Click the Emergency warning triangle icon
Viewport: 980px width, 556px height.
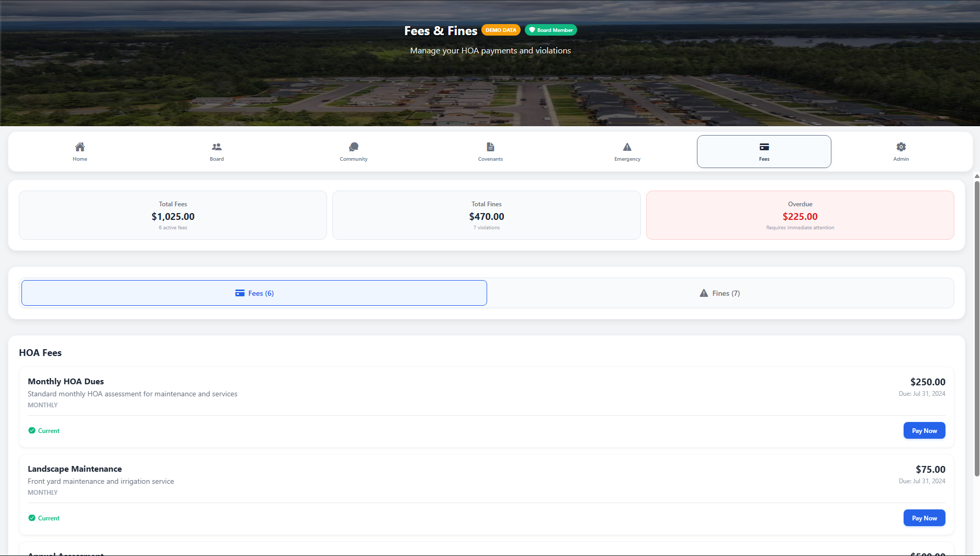627,147
